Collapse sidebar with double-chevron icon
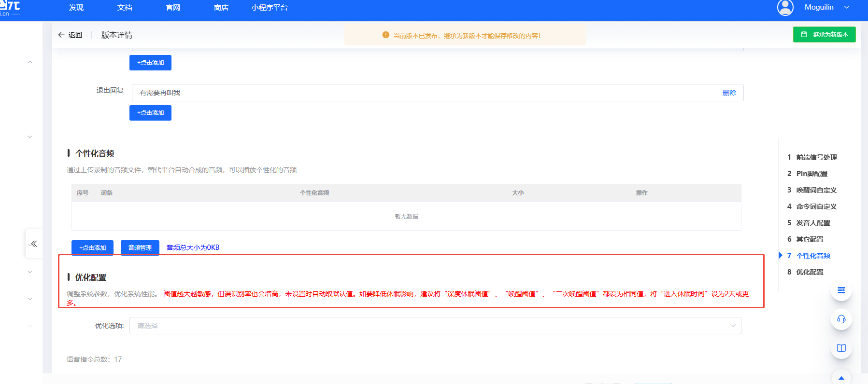 click(34, 244)
